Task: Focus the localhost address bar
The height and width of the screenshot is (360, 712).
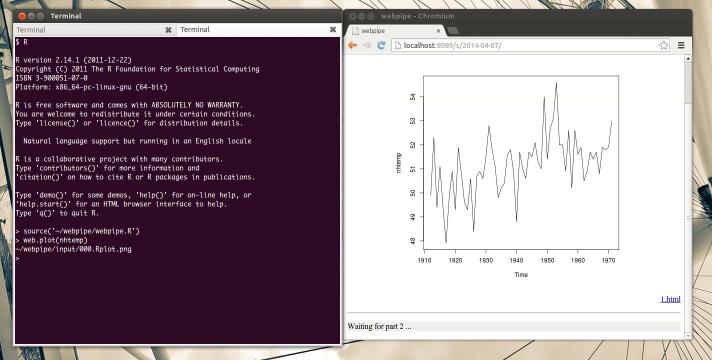Action: click(529, 45)
